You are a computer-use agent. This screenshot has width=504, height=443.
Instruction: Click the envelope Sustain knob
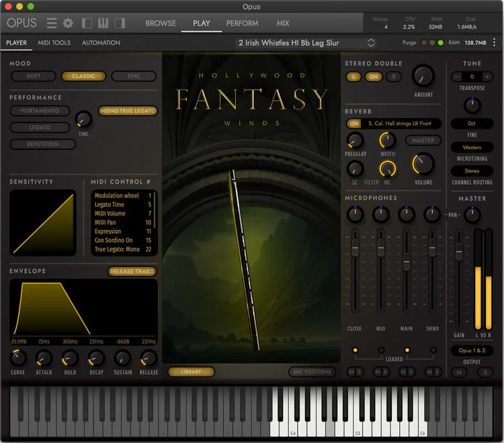[x=122, y=358]
